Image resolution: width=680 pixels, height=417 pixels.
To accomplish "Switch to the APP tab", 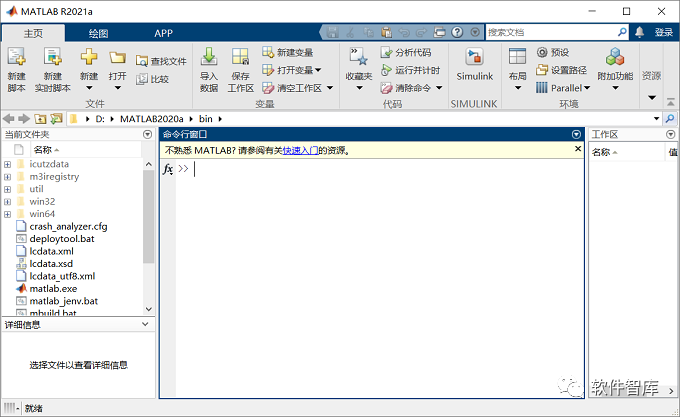I will tap(163, 33).
